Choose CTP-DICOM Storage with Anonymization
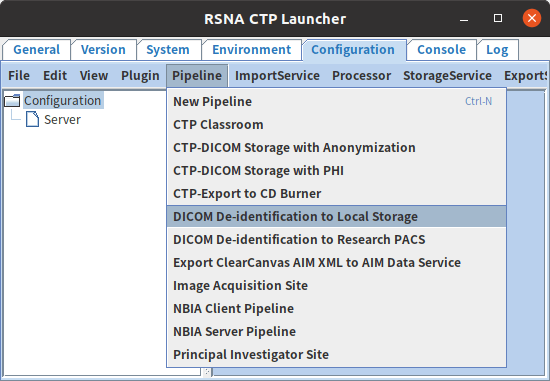This screenshot has height=381, width=550. 336,147
